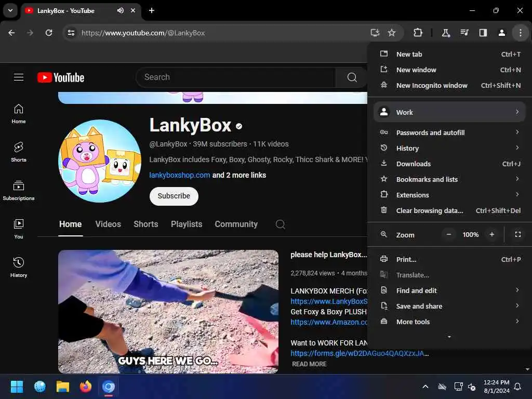Screen dimensions: 532x399
Task: Open the Extensions puzzle icon in toolbar
Action: [418, 33]
